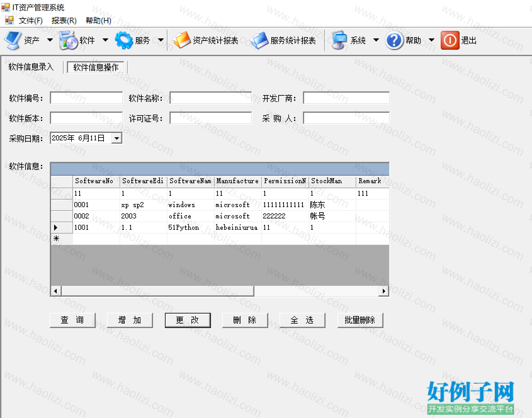Click the SoftwareEdi column header
This screenshot has width=532, height=418.
coord(144,181)
